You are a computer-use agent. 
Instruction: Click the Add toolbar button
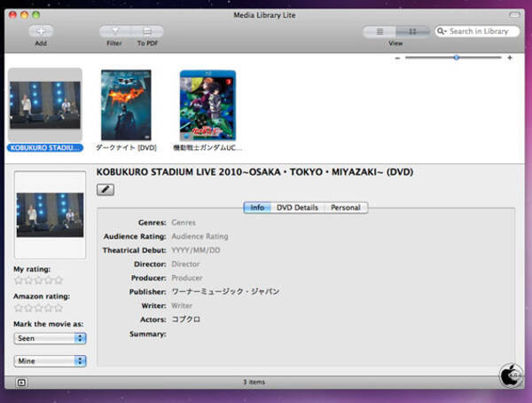(x=41, y=31)
